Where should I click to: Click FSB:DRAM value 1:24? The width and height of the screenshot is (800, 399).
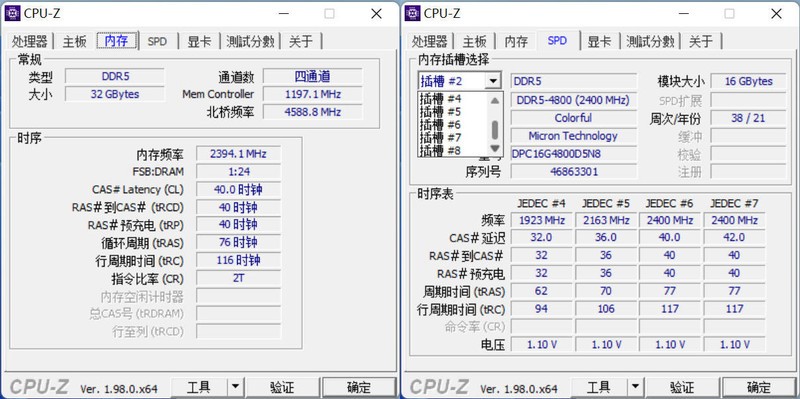point(238,171)
